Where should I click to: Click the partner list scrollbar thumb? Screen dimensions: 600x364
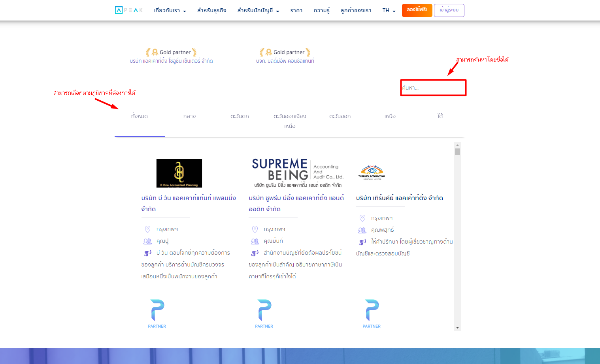(x=457, y=152)
